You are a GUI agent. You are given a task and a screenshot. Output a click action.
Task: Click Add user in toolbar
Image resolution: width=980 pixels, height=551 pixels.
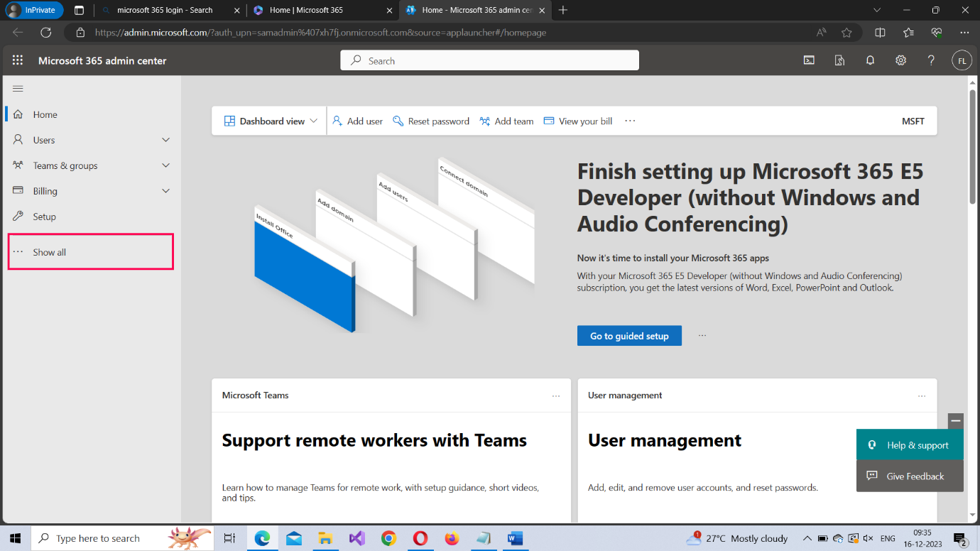coord(357,121)
